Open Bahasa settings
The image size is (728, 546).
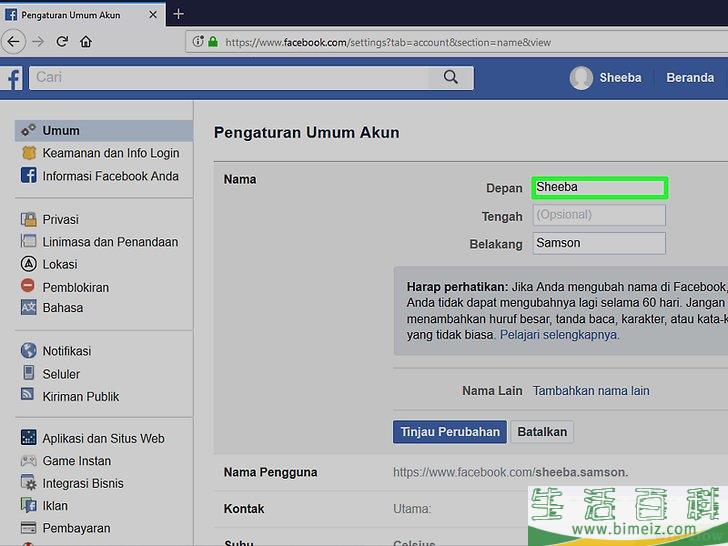(x=63, y=308)
